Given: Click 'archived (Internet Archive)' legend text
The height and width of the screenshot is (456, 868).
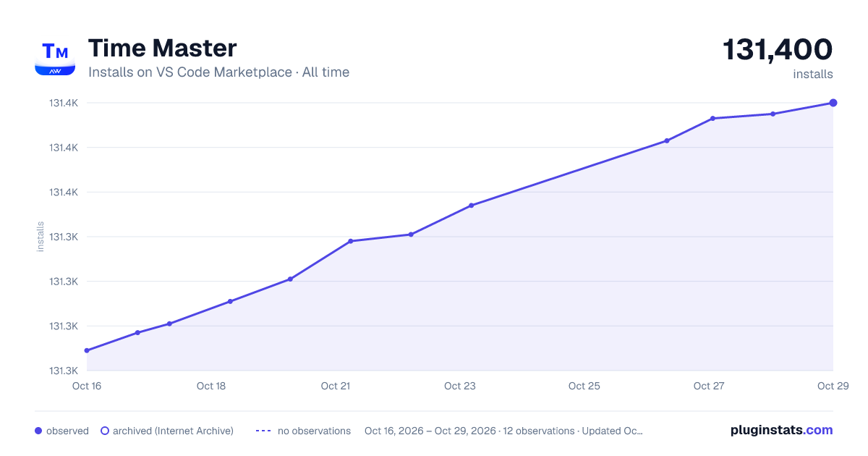Looking at the screenshot, I should pyautogui.click(x=173, y=431).
